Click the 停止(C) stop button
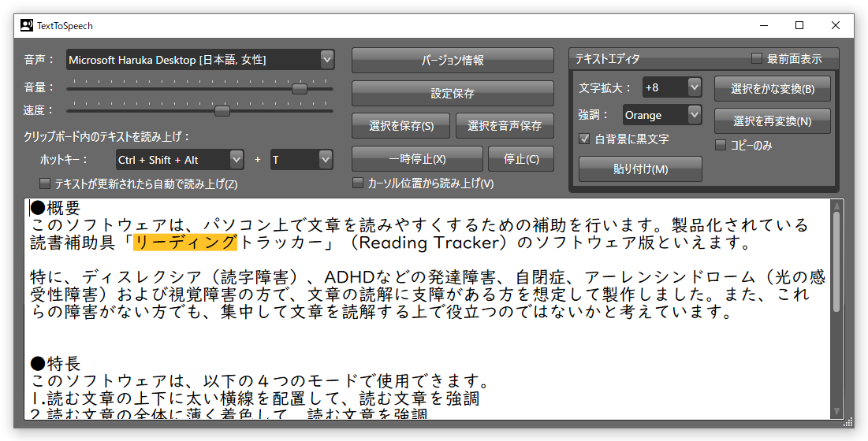This screenshot has height=441, width=868. [521, 159]
